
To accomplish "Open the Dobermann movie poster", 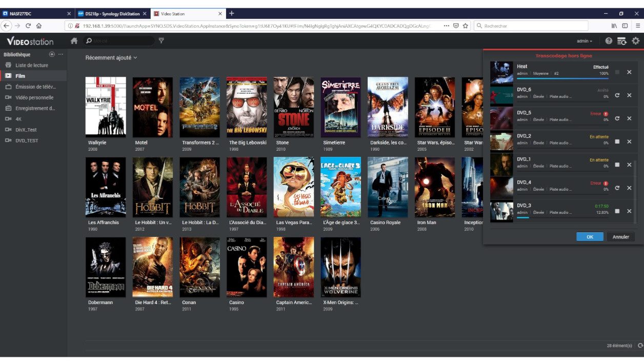I will [106, 267].
